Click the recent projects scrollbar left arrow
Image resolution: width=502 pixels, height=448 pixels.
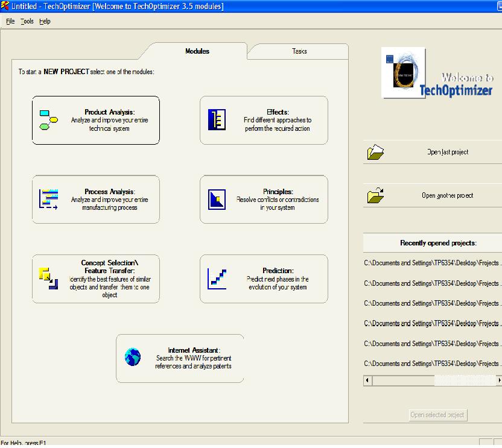pos(367,380)
